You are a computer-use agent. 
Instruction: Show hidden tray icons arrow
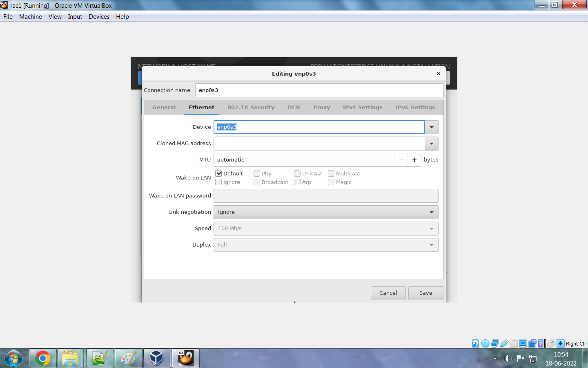pos(495,359)
